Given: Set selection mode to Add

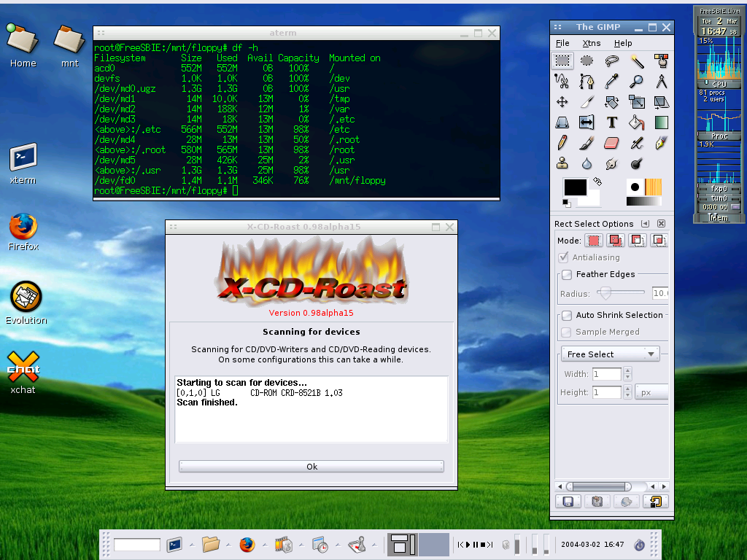Looking at the screenshot, I should tap(616, 241).
